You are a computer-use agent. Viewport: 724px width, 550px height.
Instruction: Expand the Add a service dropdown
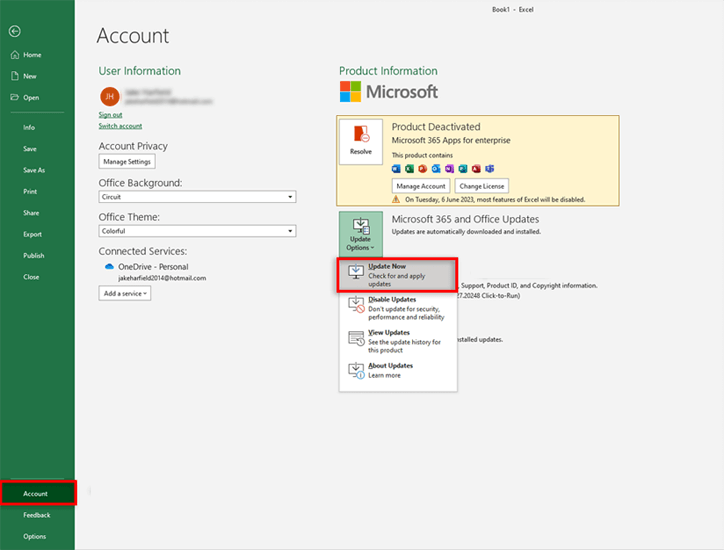pyautogui.click(x=125, y=293)
